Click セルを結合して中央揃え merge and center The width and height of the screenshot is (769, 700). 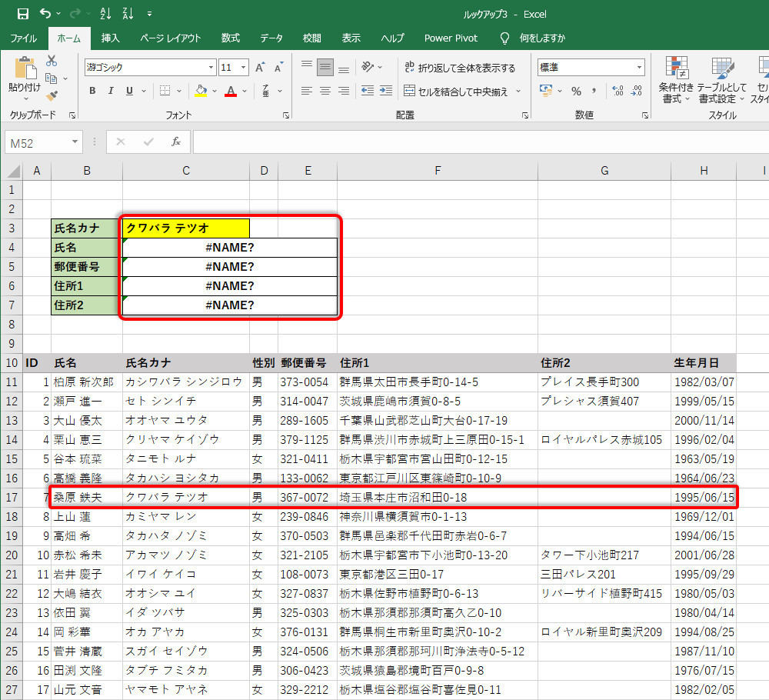tap(455, 92)
